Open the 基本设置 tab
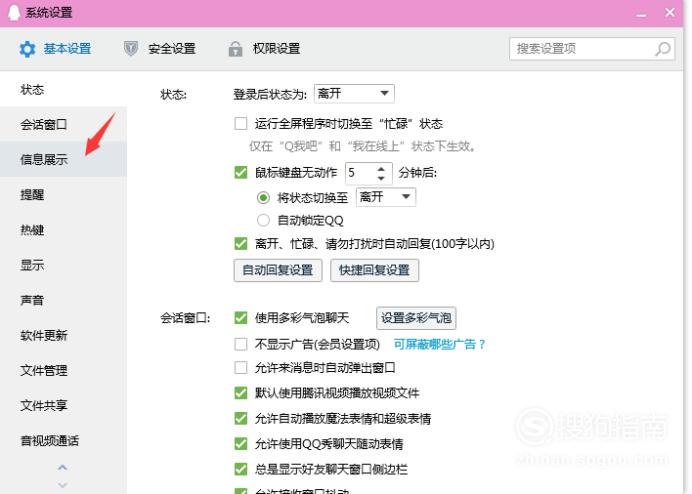 tap(55, 49)
